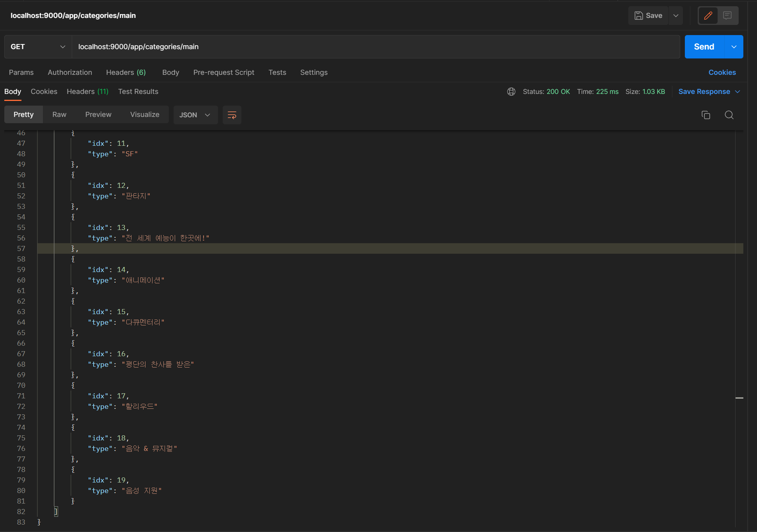Open the Test Results tab
The height and width of the screenshot is (532, 757).
click(x=138, y=92)
